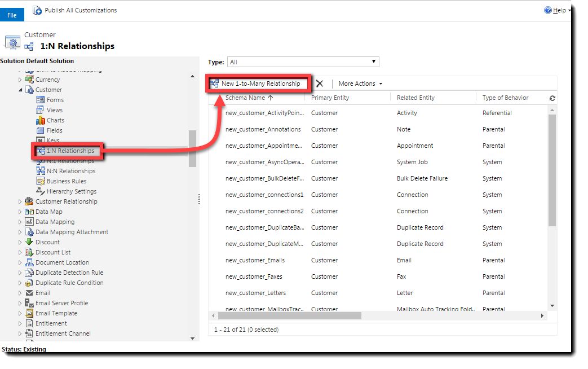Click the Discount green arrow icon
Viewport: 588px width, 369px height.
click(x=29, y=241)
